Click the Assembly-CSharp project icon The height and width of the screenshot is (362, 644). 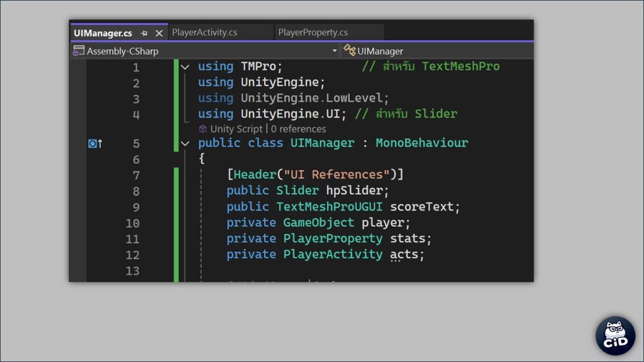coord(79,51)
